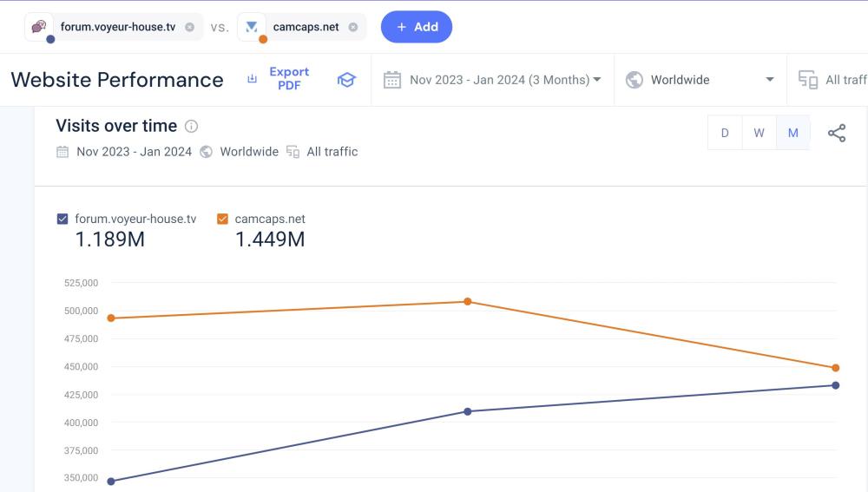Expand the Nov 2023 - Jan 2024 date dropdown
This screenshot has width=868, height=492.
coord(505,80)
